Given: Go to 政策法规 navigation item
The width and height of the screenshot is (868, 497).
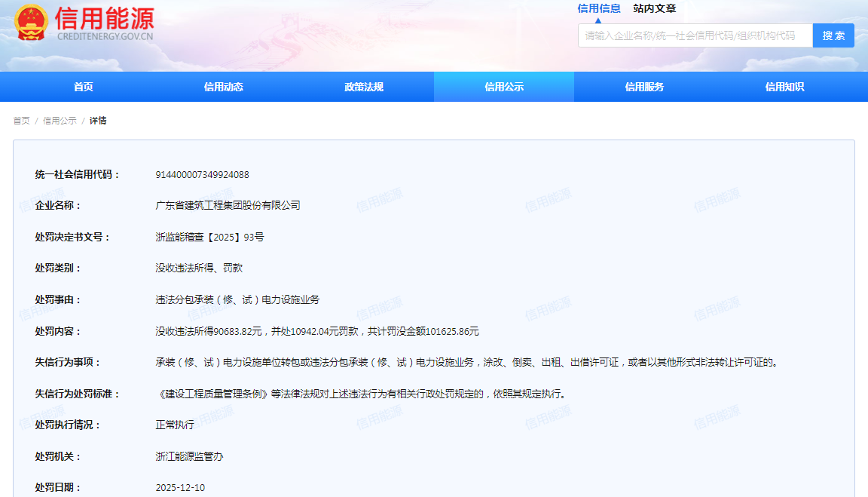Looking at the screenshot, I should pyautogui.click(x=364, y=87).
